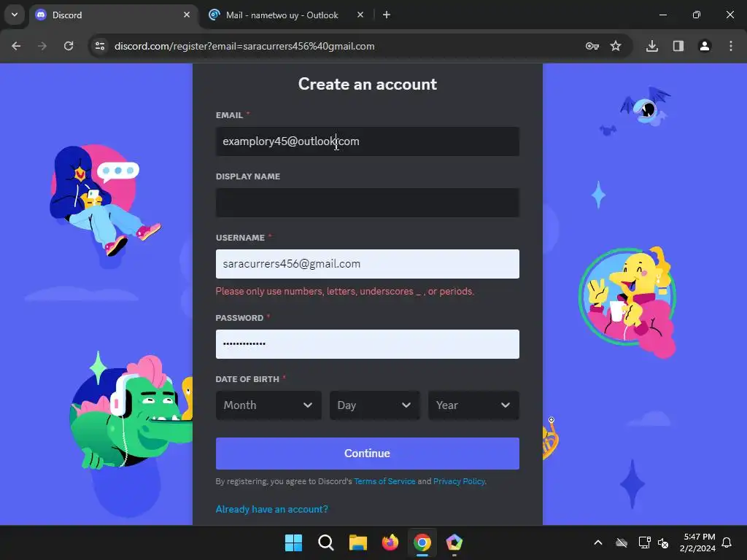
Task: Open the clock and date panel
Action: [x=697, y=542]
